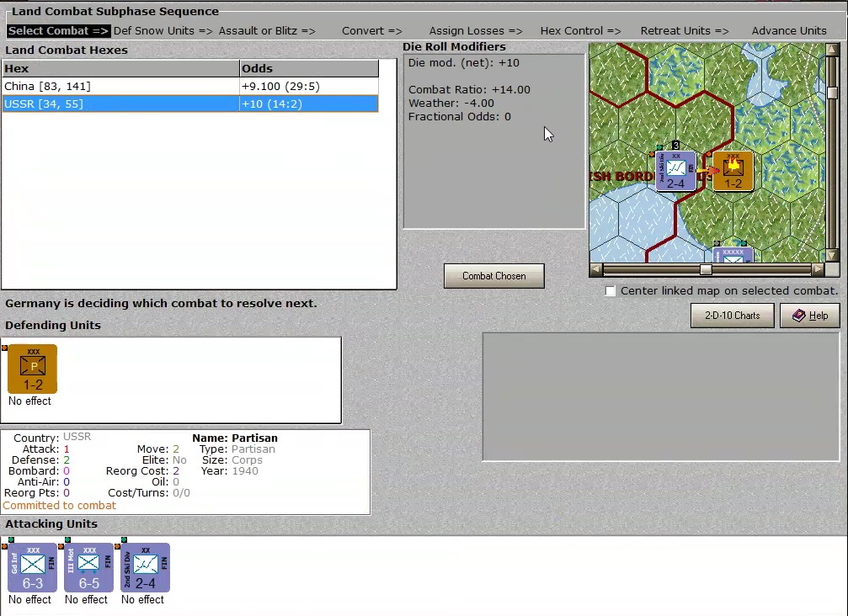Click the map horizontal scrollbar thumb
The image size is (848, 616).
[706, 269]
